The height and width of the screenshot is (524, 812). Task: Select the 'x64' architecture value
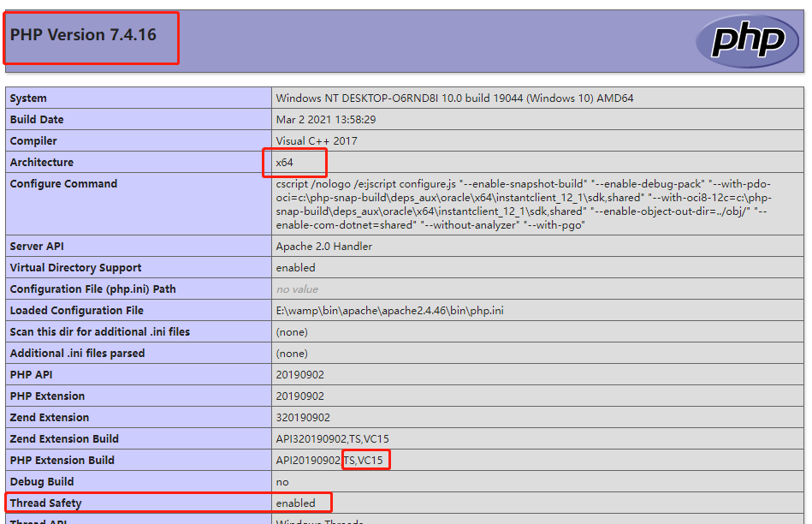tap(284, 162)
